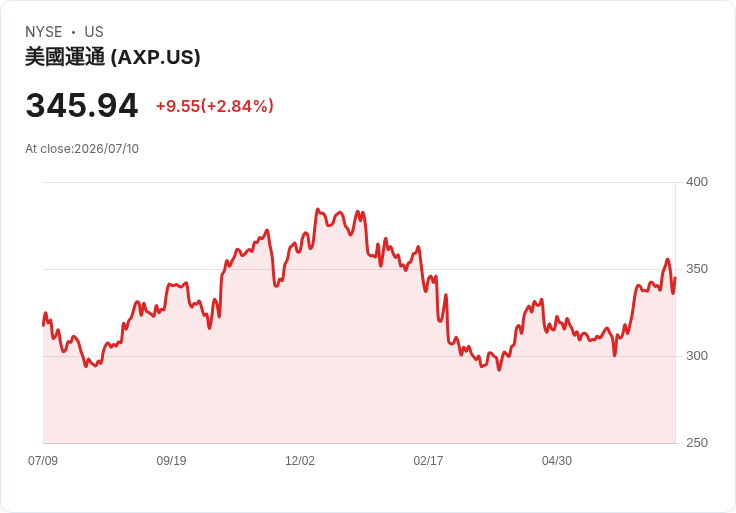The width and height of the screenshot is (736, 513).
Task: Click the NYSE exchange label
Action: coord(44,32)
